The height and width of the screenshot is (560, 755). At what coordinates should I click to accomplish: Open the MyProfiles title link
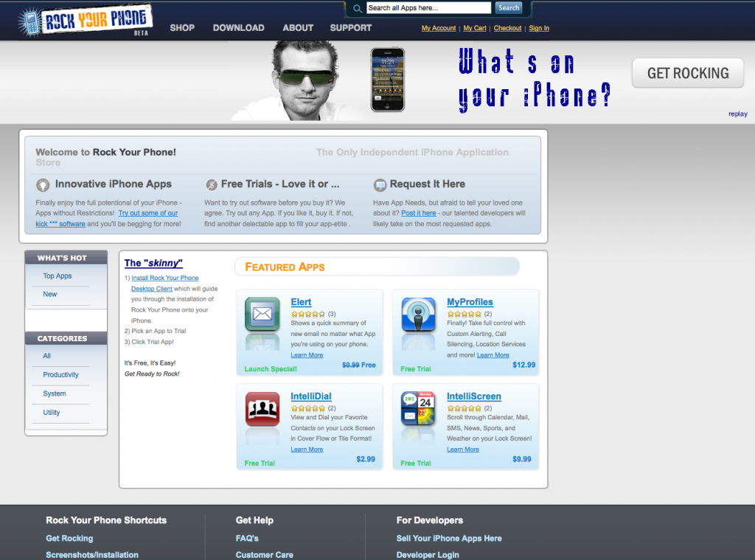coord(470,302)
